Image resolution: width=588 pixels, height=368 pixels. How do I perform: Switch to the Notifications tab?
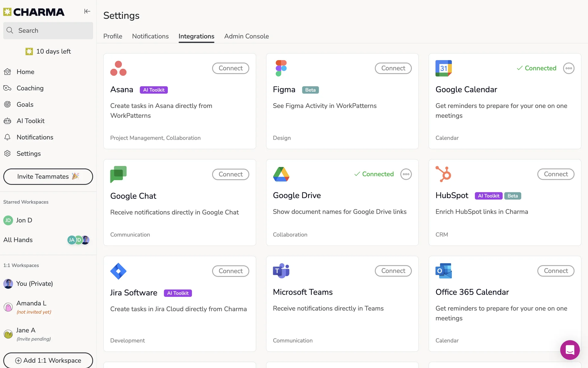(x=150, y=36)
